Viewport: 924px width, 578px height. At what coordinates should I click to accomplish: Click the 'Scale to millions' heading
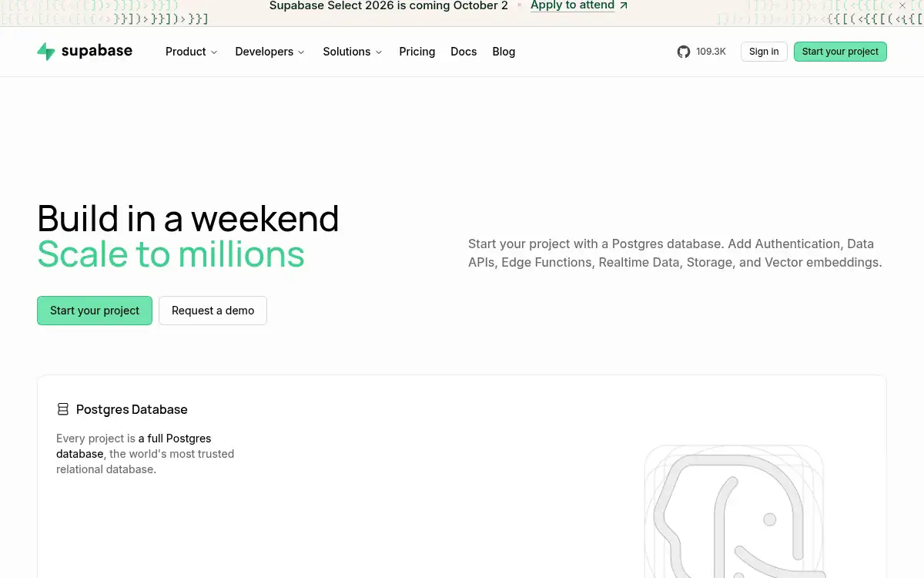pos(171,254)
